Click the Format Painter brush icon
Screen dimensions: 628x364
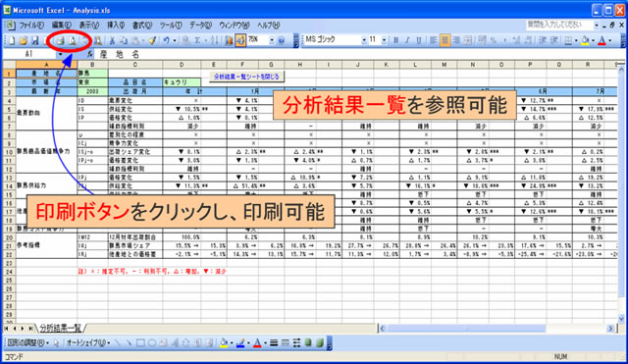click(x=152, y=40)
